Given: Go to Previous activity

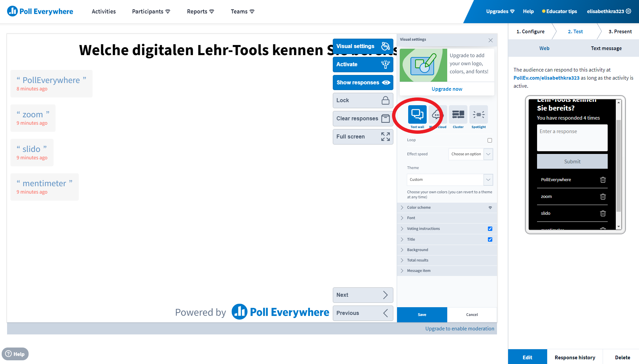Looking at the screenshot, I should click(x=363, y=313).
